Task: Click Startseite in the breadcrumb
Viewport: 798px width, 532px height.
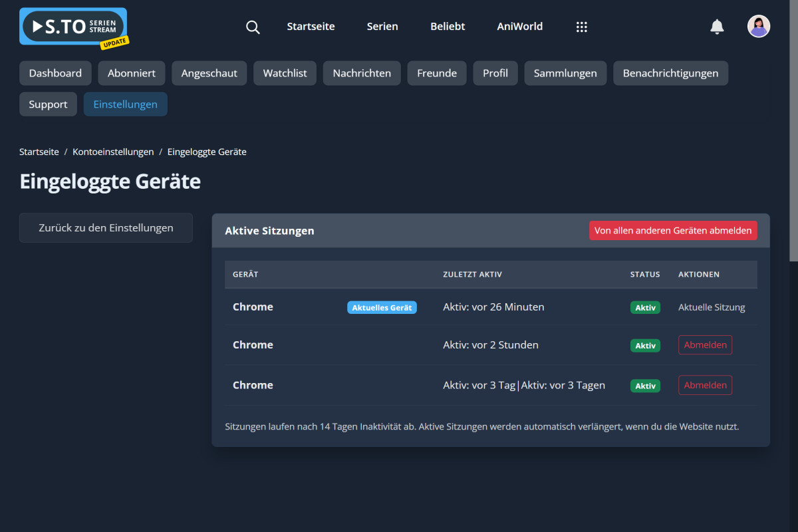Action: 39,152
